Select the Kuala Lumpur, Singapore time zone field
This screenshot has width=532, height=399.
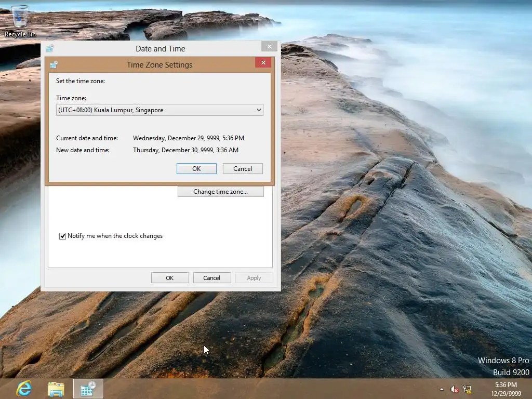click(159, 110)
